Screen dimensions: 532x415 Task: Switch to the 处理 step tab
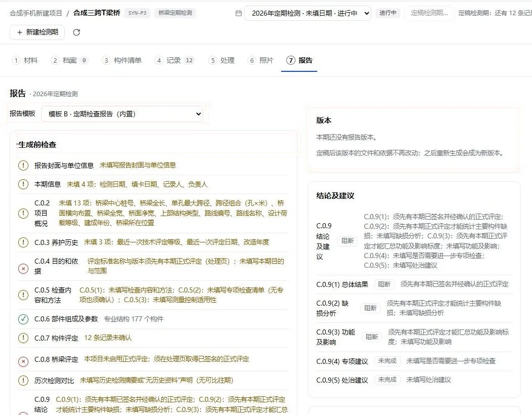coord(221,60)
